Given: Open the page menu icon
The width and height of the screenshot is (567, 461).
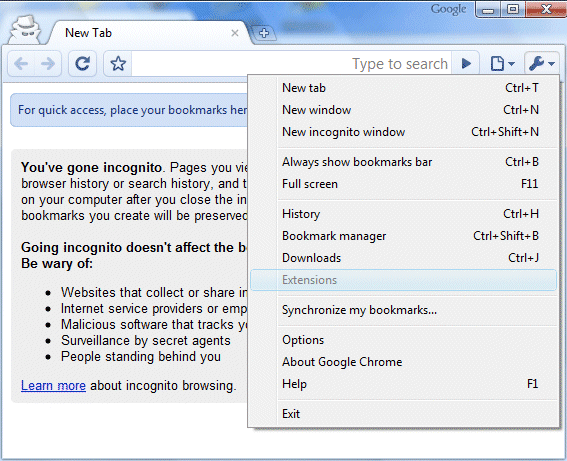Looking at the screenshot, I should click(x=502, y=64).
